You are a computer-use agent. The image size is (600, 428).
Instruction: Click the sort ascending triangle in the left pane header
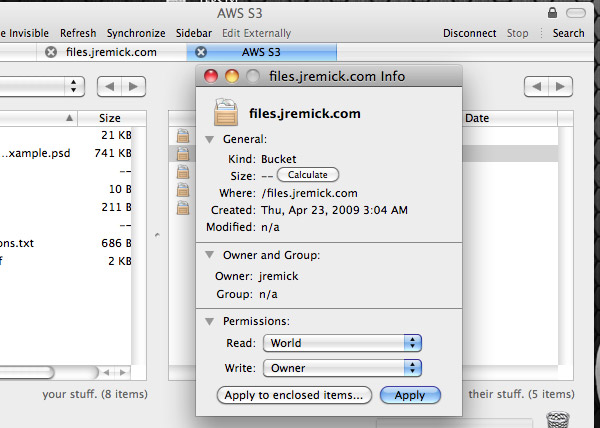(69, 117)
